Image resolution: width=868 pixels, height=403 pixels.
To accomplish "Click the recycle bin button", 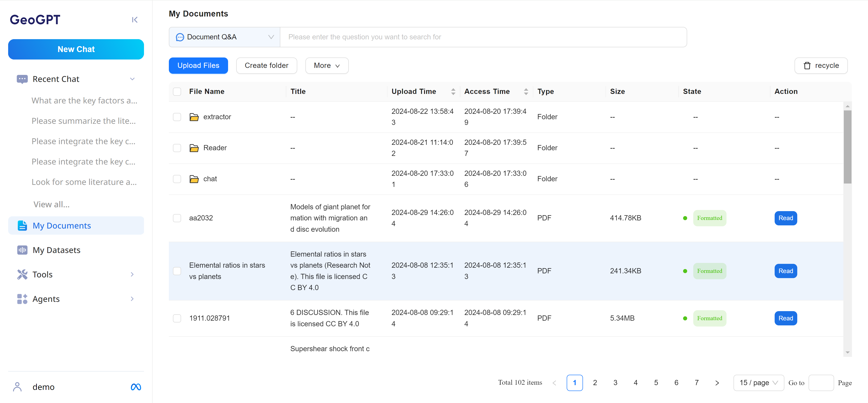I will tap(821, 65).
